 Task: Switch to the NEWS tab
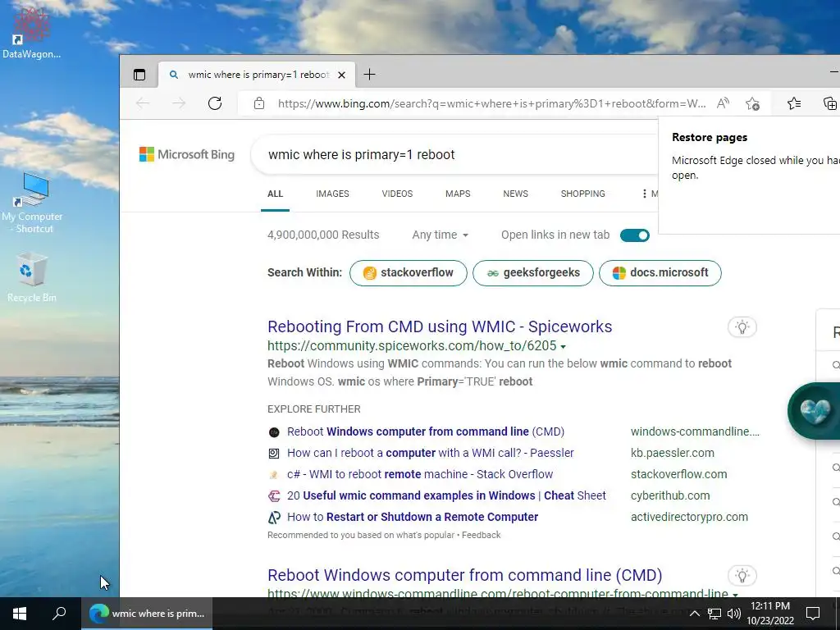tap(515, 194)
